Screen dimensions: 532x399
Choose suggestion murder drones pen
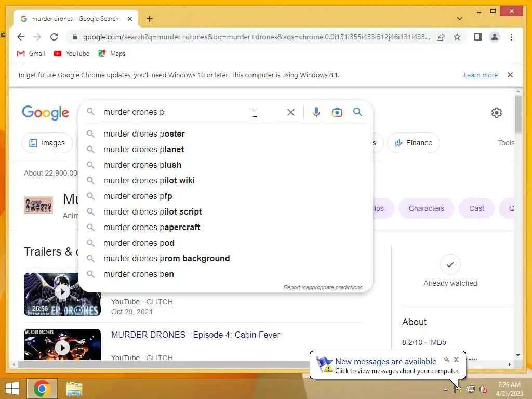(225, 274)
